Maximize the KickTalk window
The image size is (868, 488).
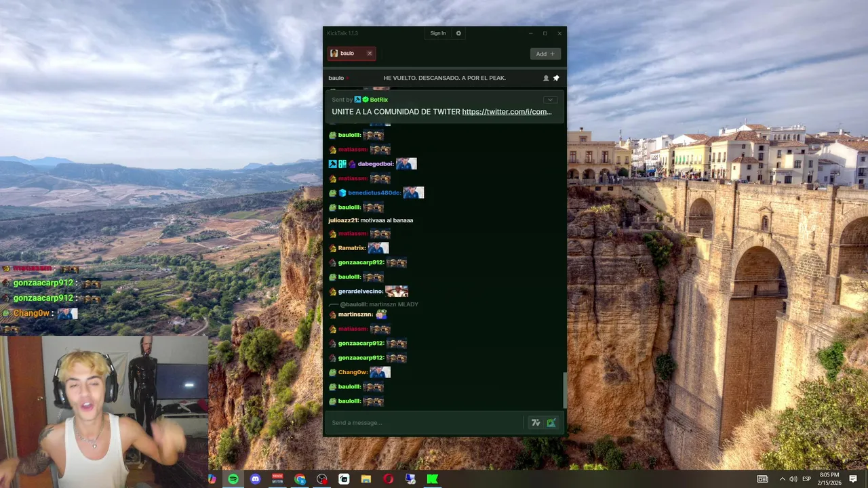[545, 33]
